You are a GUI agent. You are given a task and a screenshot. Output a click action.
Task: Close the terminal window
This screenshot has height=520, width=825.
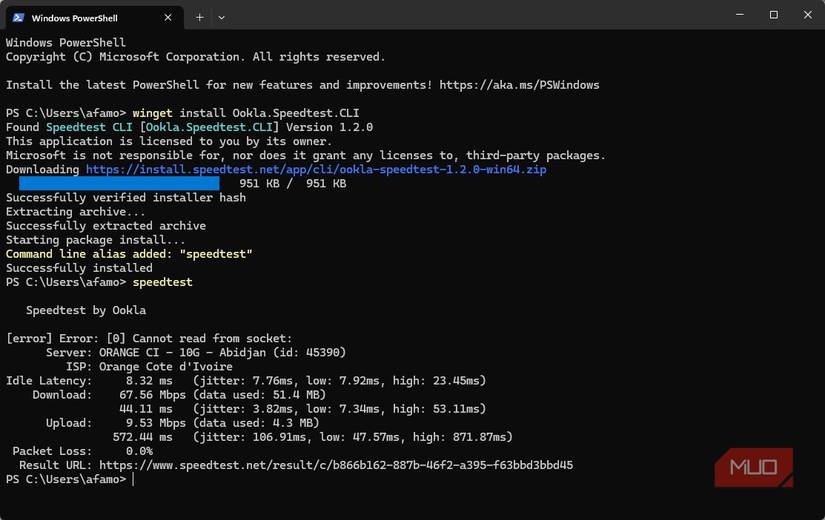[x=808, y=15]
